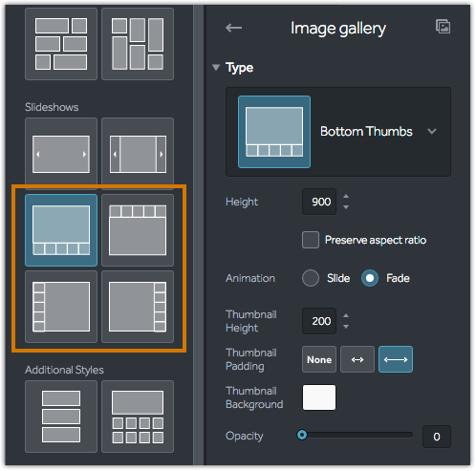
Task: Click the Additional Styles section label
Action: [64, 370]
